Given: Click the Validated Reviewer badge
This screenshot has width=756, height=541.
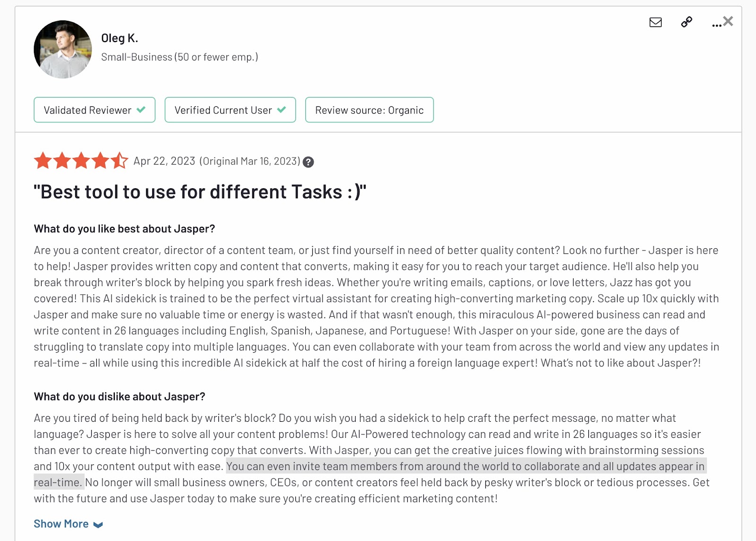Looking at the screenshot, I should [x=94, y=110].
